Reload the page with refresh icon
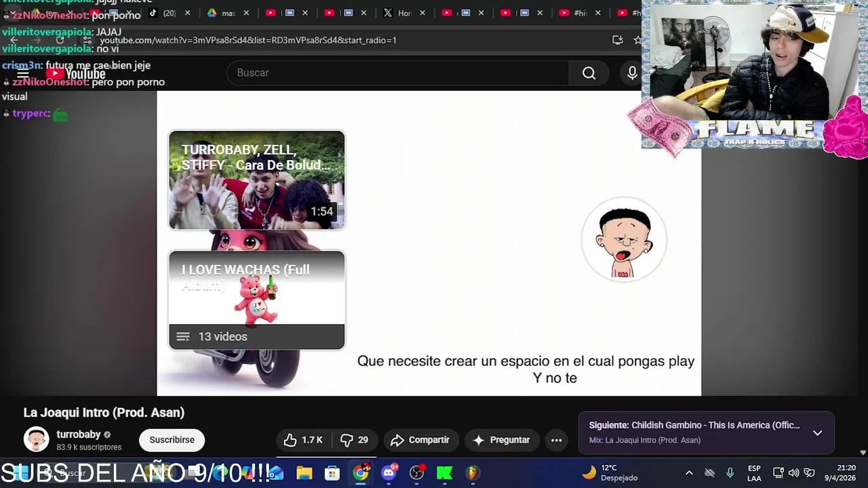Image resolution: width=868 pixels, height=488 pixels. 60,40
